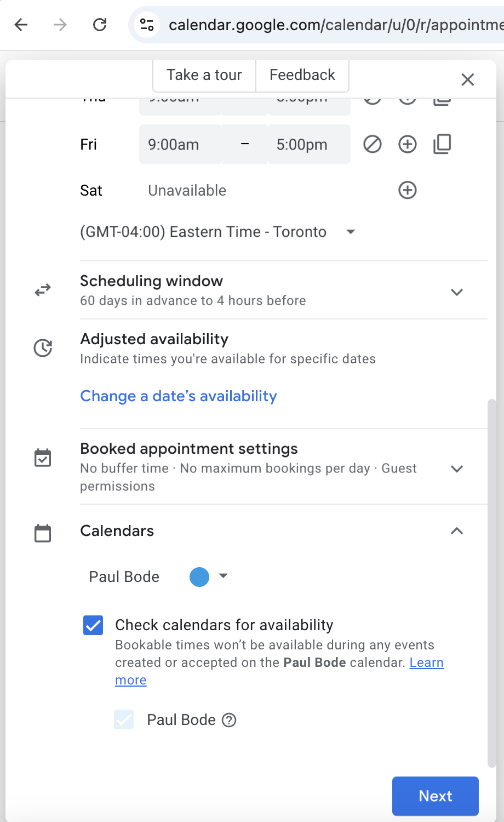Screen dimensions: 504x822
Task: Add availability period for Saturday
Action: tap(407, 191)
